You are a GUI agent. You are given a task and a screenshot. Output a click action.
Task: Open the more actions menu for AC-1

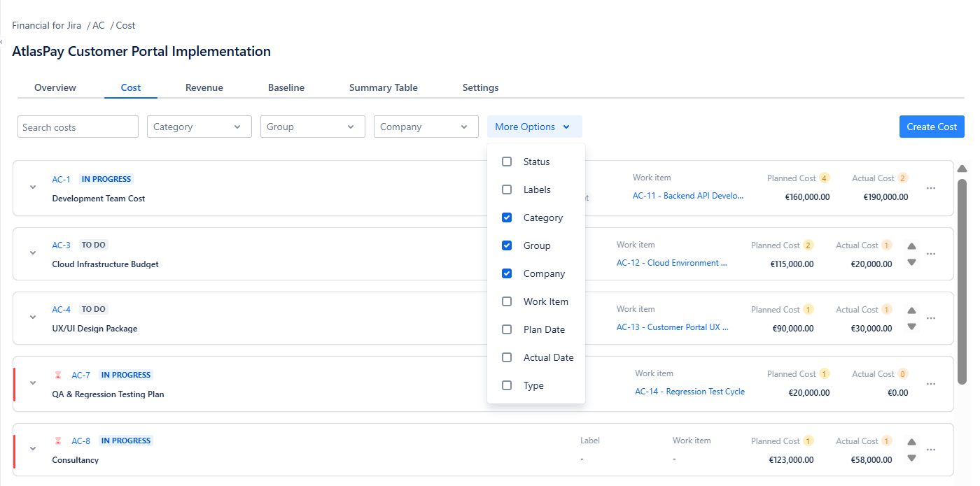[931, 188]
